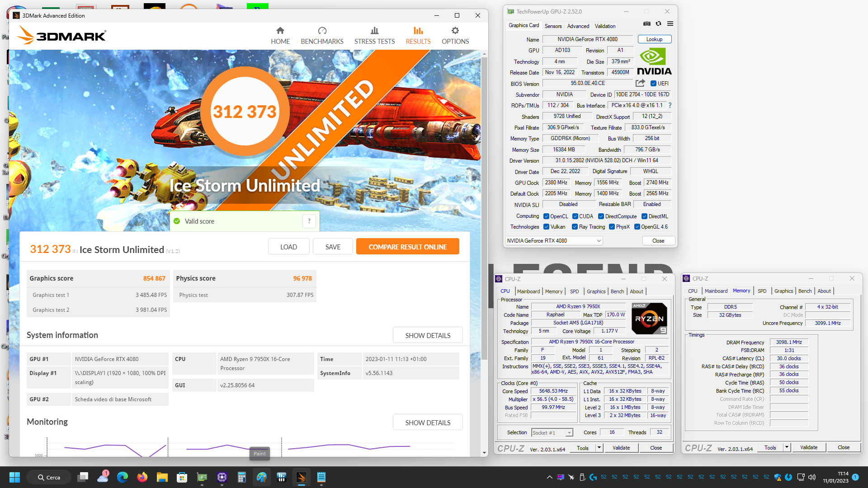Viewport: 868px width, 488px height.
Task: Show hidden system tray icons chevron
Action: pyautogui.click(x=549, y=477)
